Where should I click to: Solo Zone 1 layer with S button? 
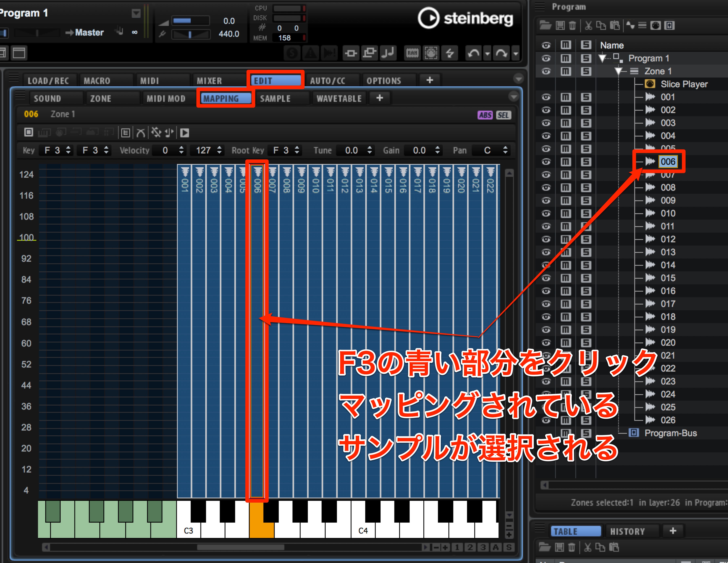(x=586, y=71)
